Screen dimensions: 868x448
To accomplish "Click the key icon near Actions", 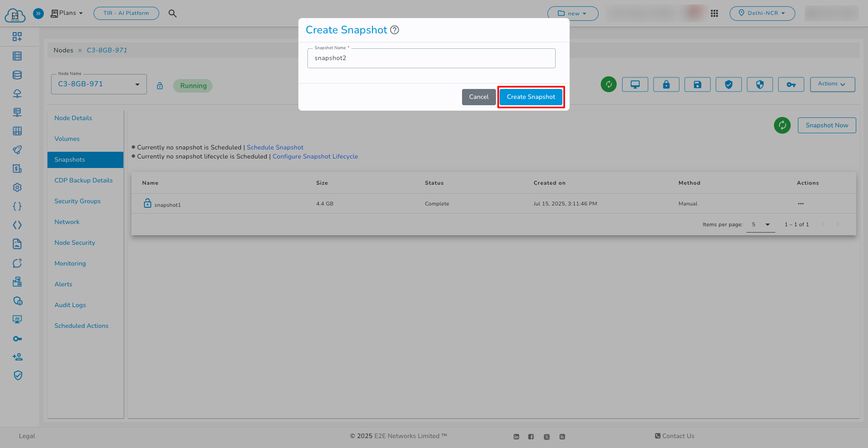I will point(791,84).
